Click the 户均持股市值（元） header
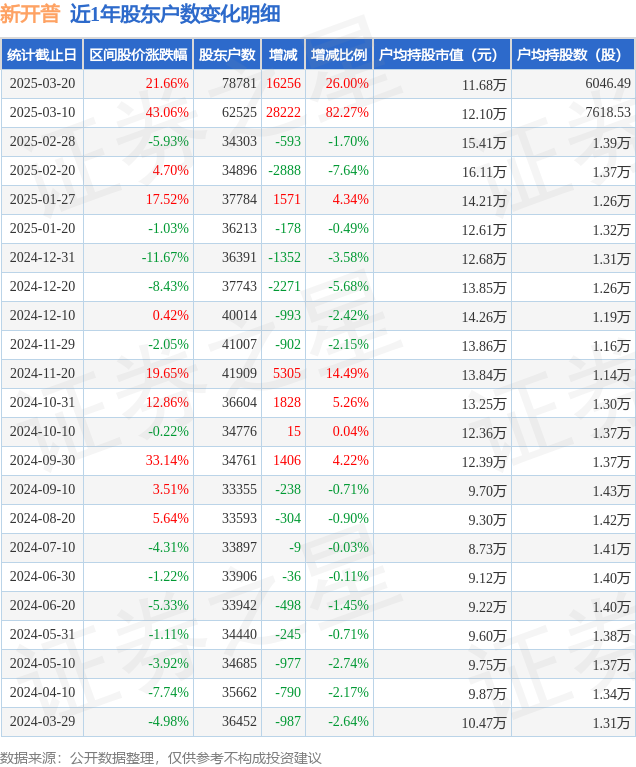The image size is (636, 767). coord(441,55)
